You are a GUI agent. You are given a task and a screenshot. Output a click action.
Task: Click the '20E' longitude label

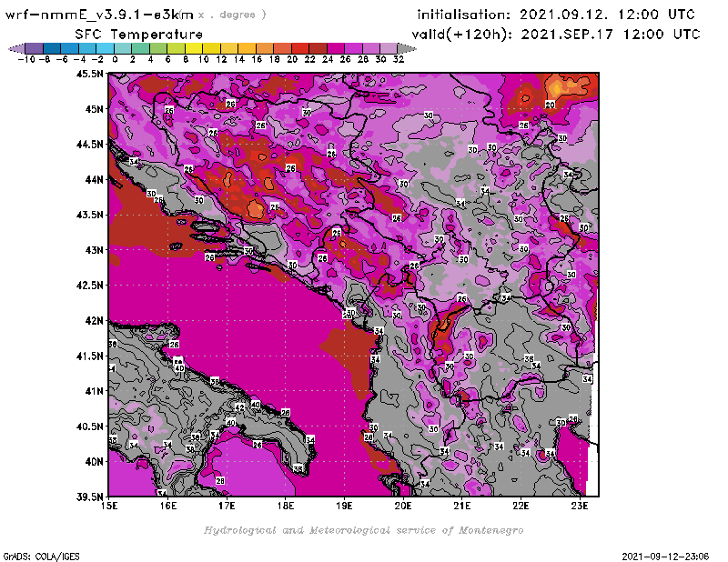tap(403, 506)
